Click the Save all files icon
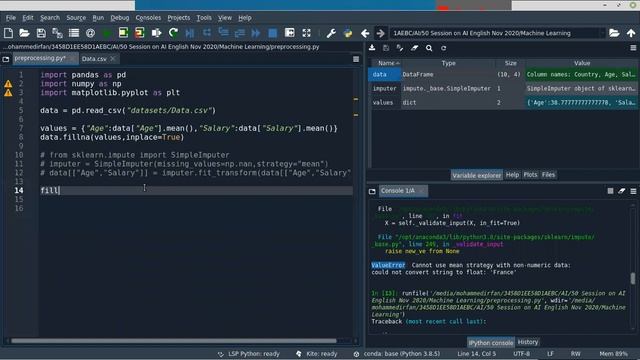The width and height of the screenshot is (640, 360). click(57, 33)
